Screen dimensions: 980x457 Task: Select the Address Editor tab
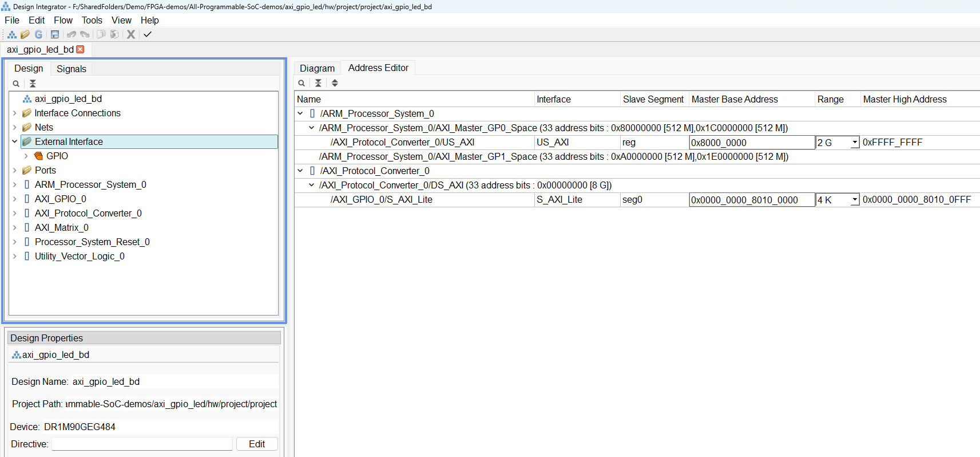tap(378, 68)
